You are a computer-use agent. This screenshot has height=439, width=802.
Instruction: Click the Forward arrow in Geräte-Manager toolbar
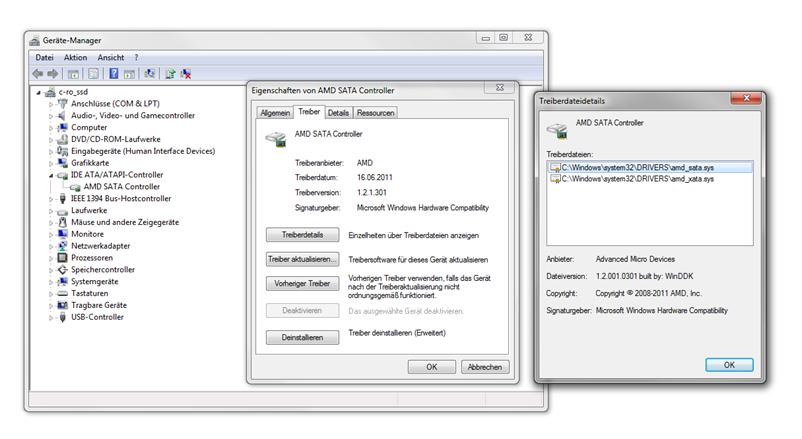click(52, 74)
